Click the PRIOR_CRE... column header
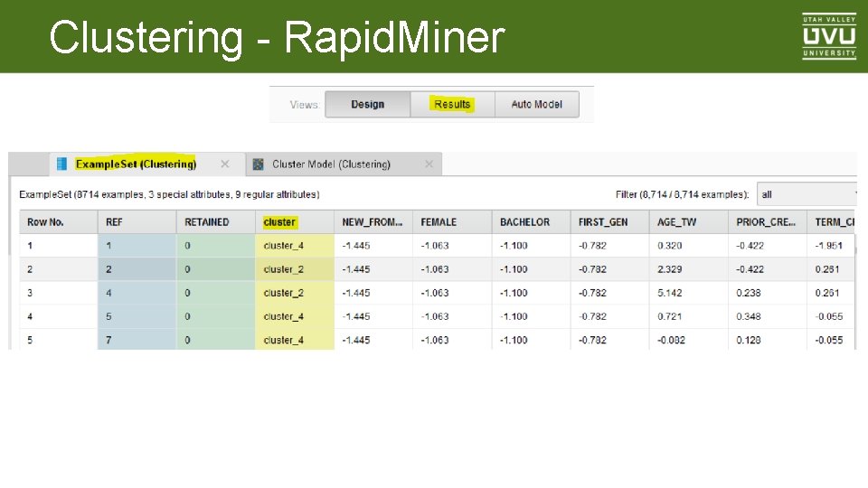This screenshot has width=868, height=488. tap(768, 222)
